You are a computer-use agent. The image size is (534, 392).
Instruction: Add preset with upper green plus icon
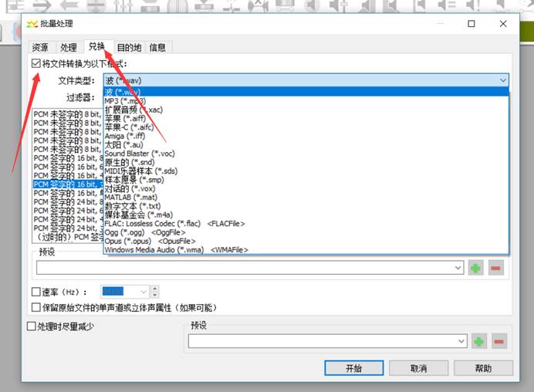(475, 268)
